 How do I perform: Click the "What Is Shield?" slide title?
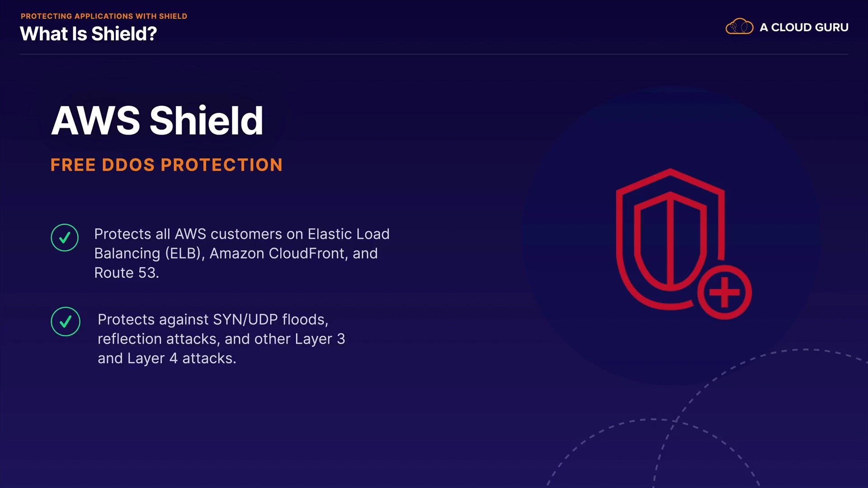click(89, 34)
